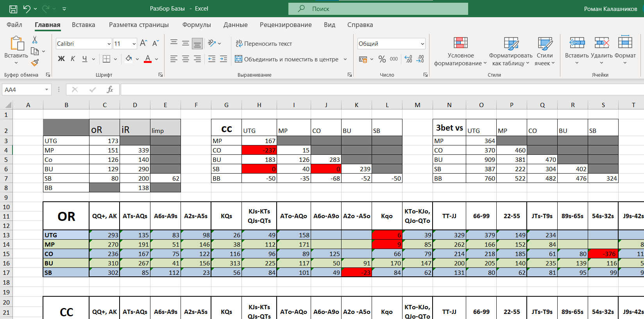This screenshot has height=319, width=644.
Task: Click Вставить cells button
Action: [577, 47]
